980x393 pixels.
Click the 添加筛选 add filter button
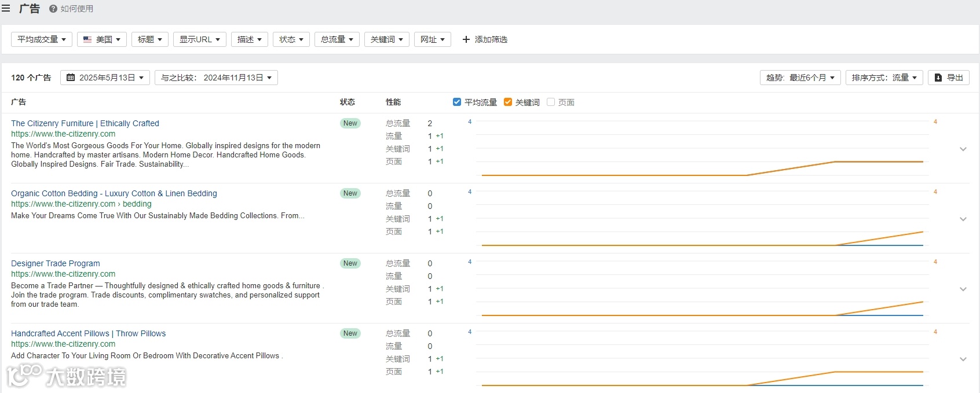coord(485,39)
